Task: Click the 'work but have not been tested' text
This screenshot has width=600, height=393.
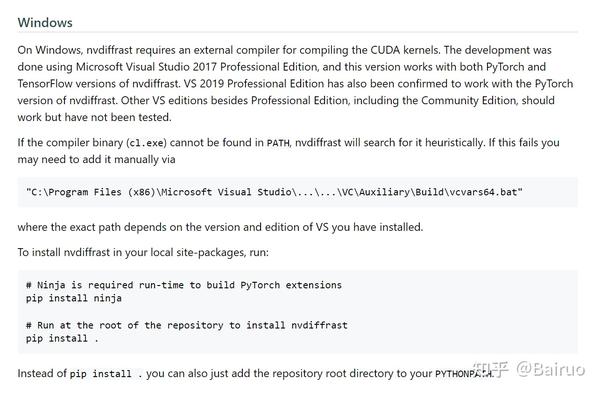Action: coord(94,117)
